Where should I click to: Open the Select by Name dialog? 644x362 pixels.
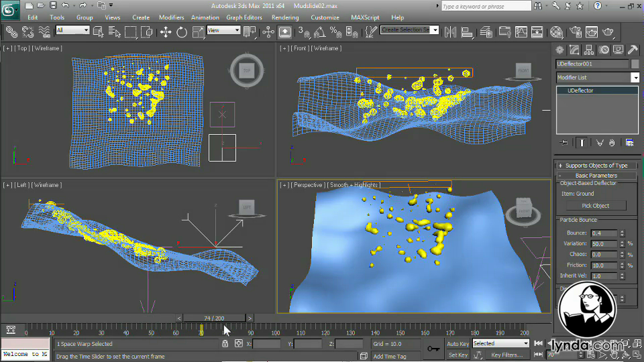(x=114, y=32)
